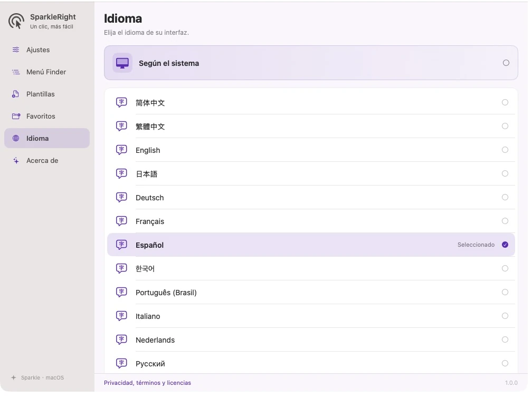Switch to the Favoritos section

point(47,117)
